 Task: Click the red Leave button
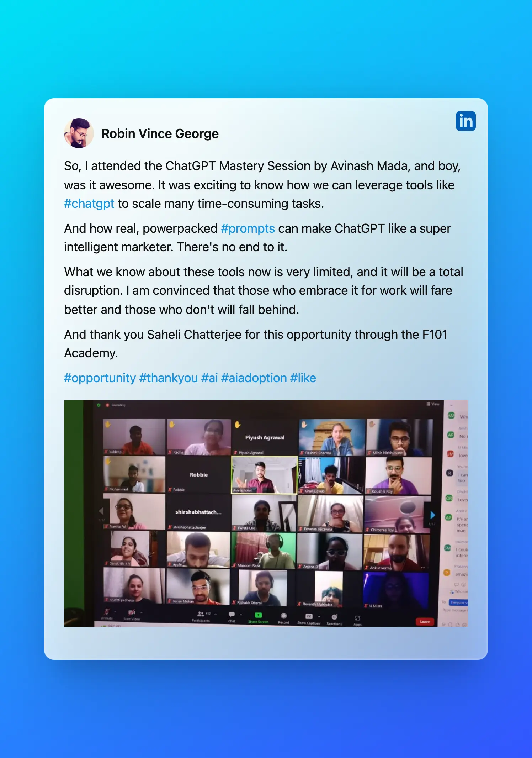(x=425, y=622)
